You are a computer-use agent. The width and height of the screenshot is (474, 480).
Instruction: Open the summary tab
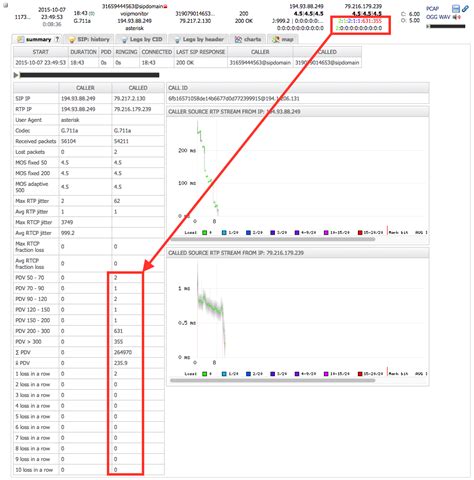pos(37,39)
